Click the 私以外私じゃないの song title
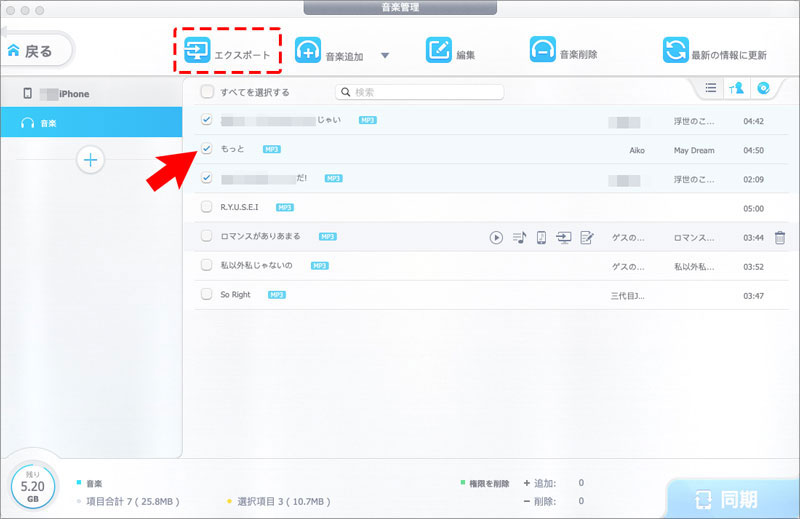The width and height of the screenshot is (800, 519). tap(256, 265)
